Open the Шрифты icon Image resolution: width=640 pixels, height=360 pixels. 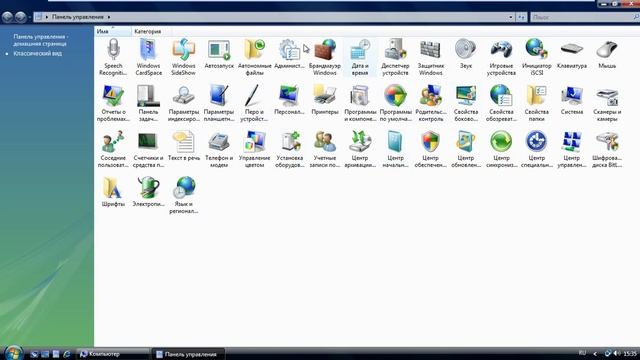pos(113,192)
